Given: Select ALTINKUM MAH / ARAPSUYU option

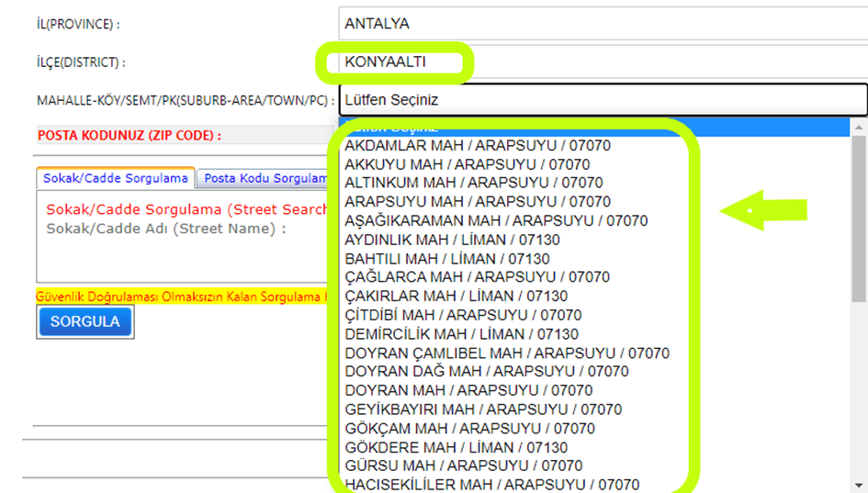Looking at the screenshot, I should coord(473,183).
